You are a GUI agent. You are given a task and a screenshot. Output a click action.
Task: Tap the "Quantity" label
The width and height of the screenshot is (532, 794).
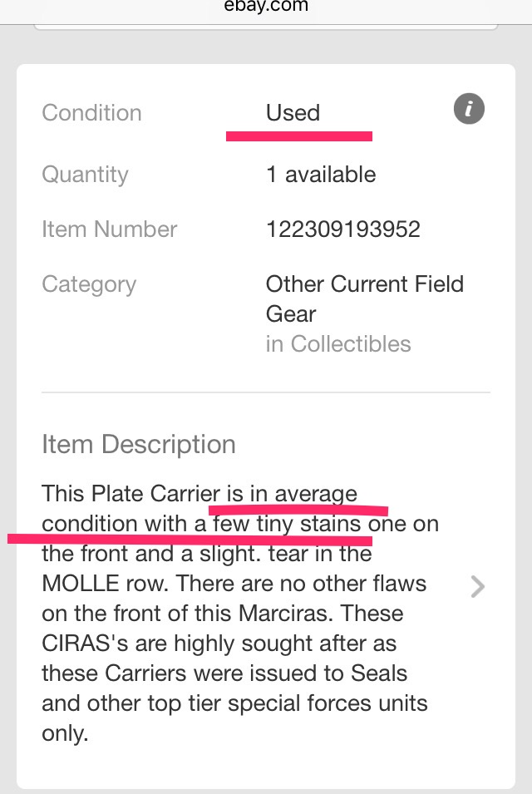click(x=85, y=175)
